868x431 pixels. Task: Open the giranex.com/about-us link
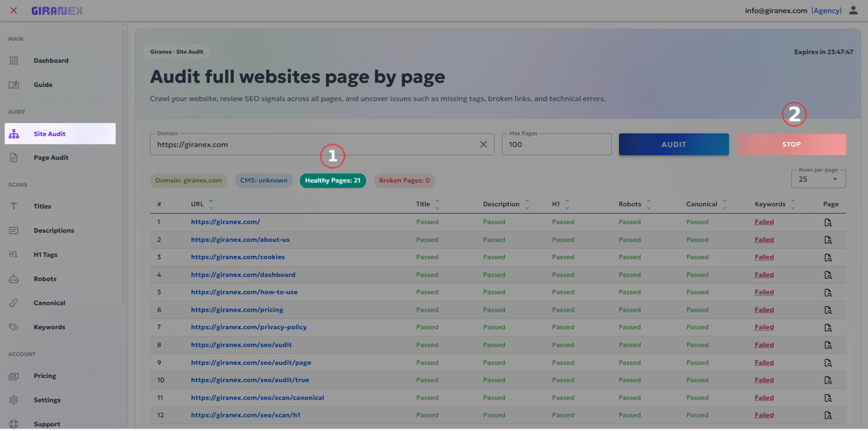pyautogui.click(x=240, y=240)
